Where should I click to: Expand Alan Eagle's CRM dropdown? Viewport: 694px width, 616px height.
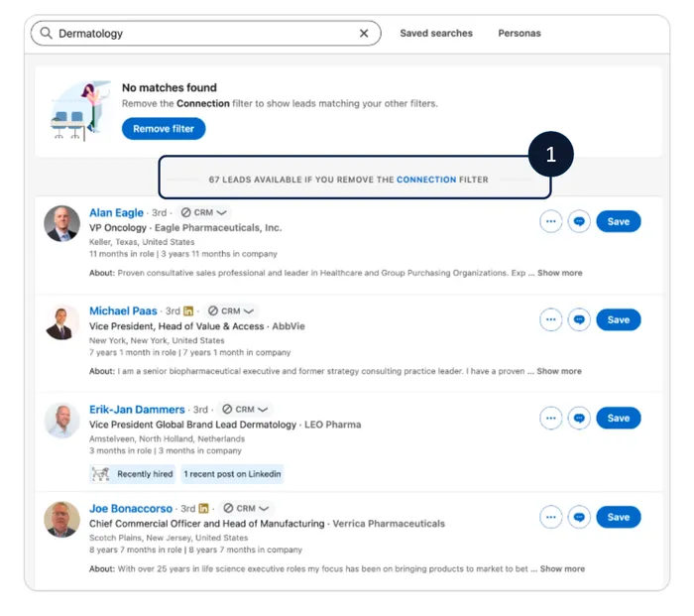203,212
